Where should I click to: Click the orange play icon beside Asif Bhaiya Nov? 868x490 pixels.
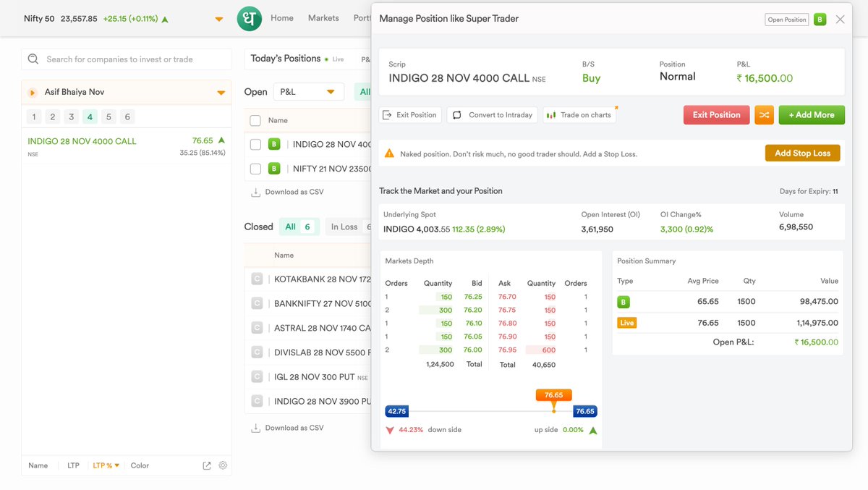coord(33,93)
